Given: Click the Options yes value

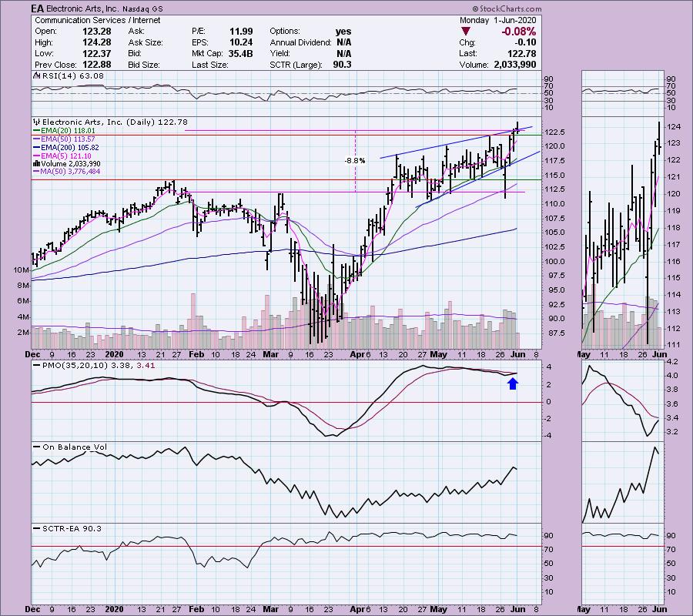Looking at the screenshot, I should pyautogui.click(x=343, y=32).
